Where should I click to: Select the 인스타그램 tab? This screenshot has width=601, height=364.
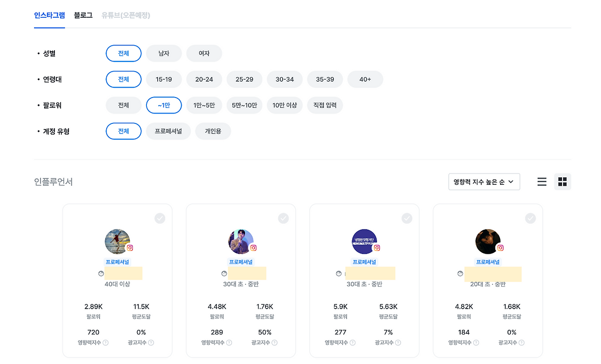pos(49,15)
